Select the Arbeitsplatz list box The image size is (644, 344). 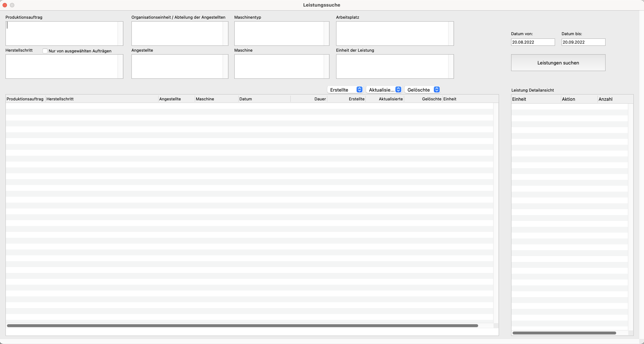392,33
